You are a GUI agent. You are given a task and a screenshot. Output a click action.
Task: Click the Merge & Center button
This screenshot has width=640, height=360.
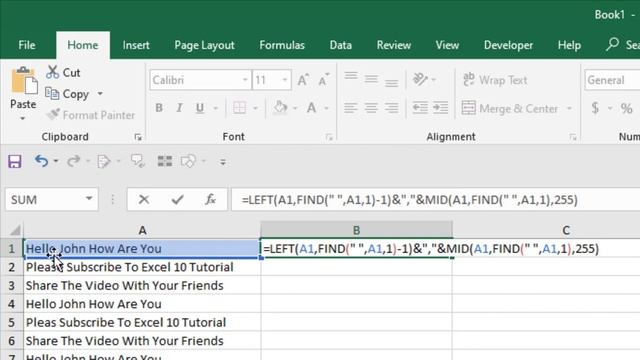pyautogui.click(x=510, y=109)
